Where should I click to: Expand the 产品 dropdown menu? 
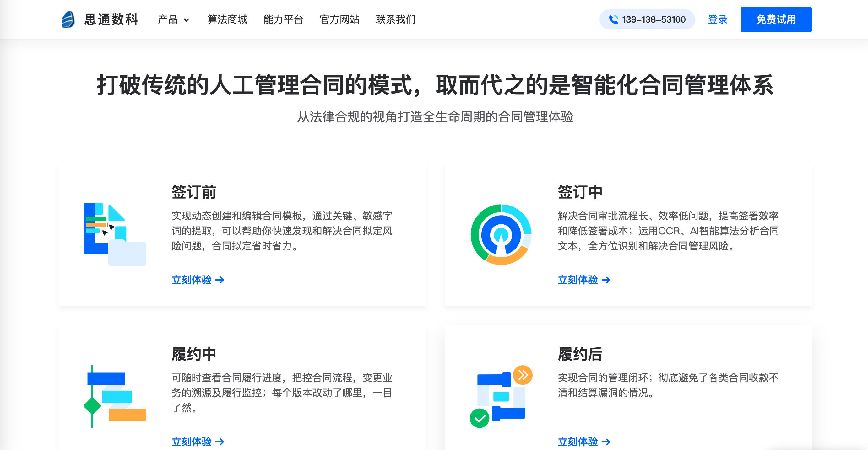173,19
